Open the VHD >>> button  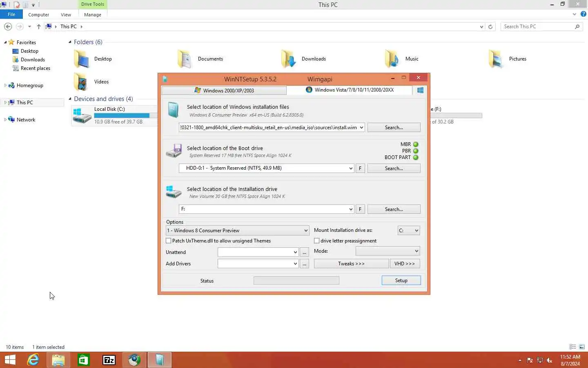tap(405, 264)
